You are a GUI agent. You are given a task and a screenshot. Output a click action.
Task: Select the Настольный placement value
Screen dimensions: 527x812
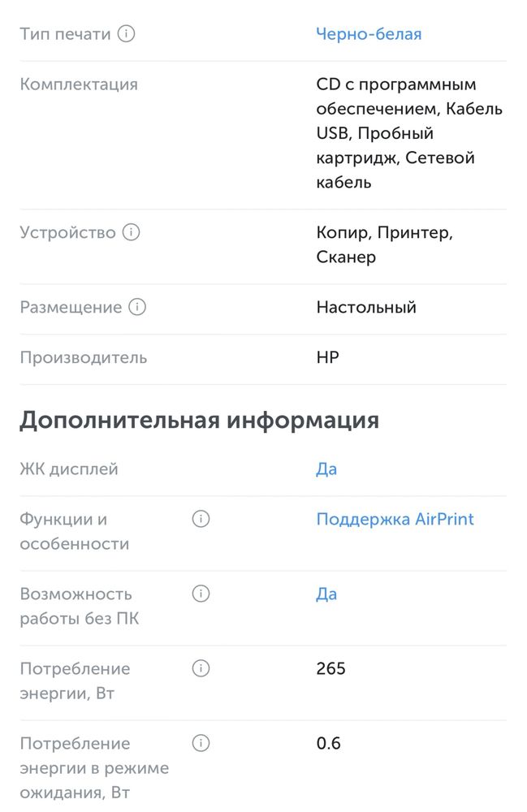(x=366, y=307)
